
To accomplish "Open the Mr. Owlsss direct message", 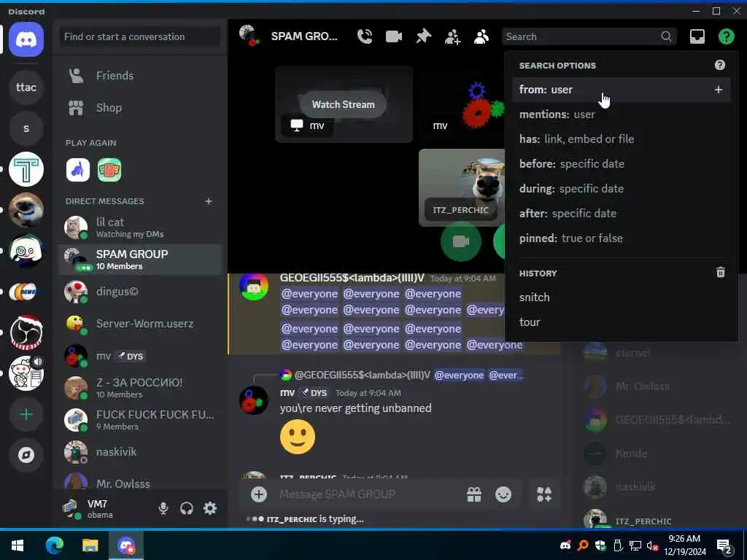I will tap(140, 481).
